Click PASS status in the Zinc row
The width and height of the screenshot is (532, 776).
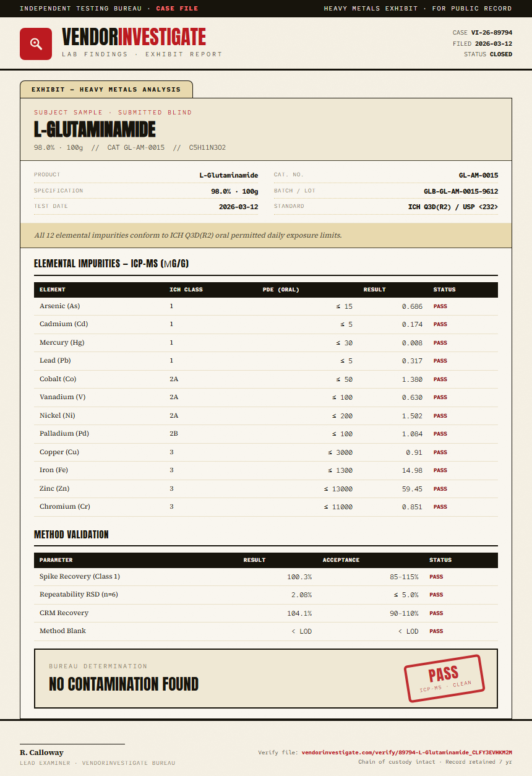(x=440, y=489)
